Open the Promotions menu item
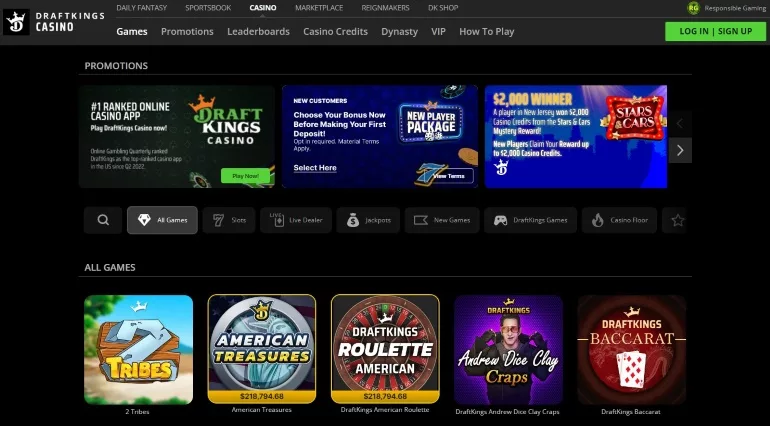 [187, 31]
